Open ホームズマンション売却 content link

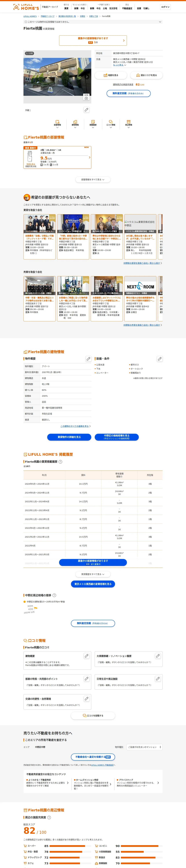(x=93, y=784)
